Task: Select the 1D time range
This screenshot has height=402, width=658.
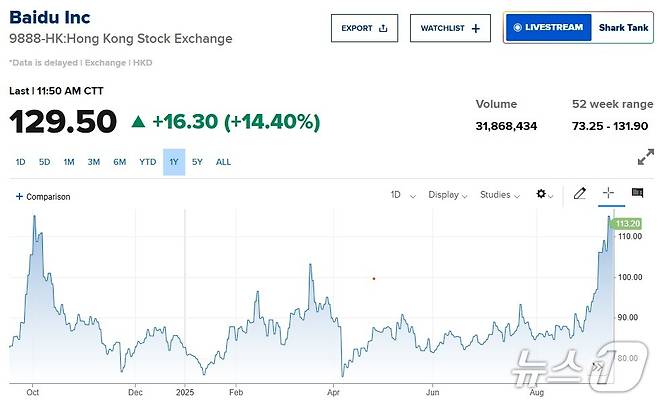Action: pyautogui.click(x=20, y=162)
